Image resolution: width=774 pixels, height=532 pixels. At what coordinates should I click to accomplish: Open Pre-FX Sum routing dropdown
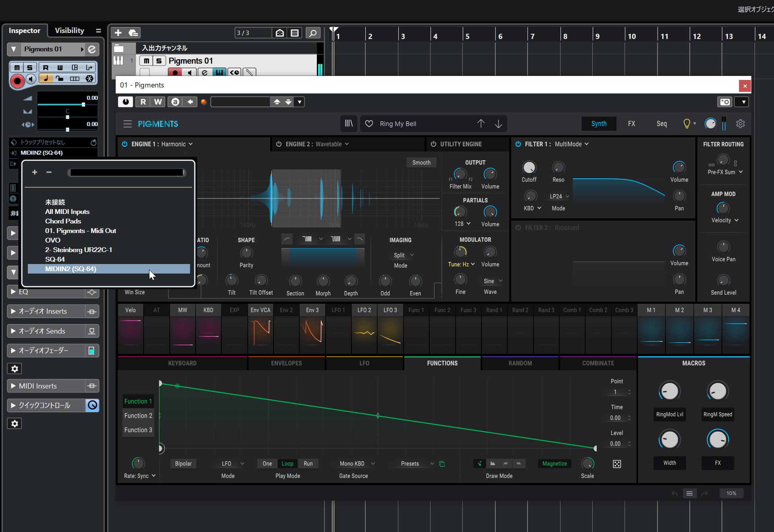(725, 172)
